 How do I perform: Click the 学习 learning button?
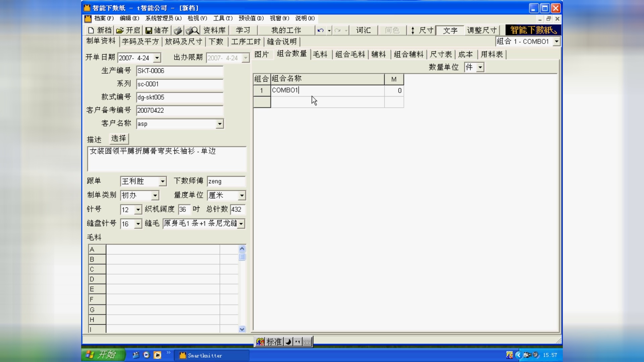tap(243, 31)
